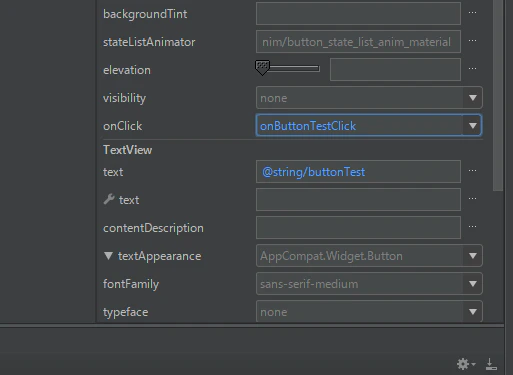Viewport: 513px width, 375px height.
Task: Click ellipsis next to @string/buttonTest field
Action: tap(472, 171)
